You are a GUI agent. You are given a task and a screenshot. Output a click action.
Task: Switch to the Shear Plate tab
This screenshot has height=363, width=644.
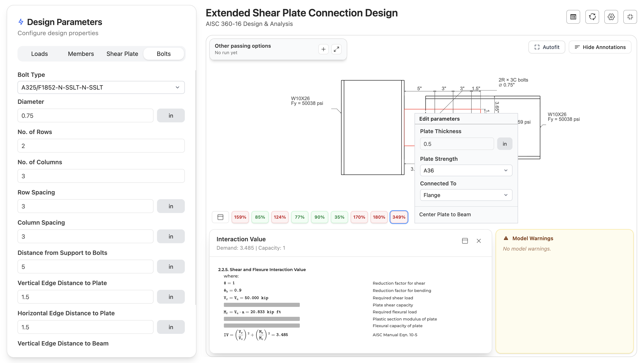122,54
